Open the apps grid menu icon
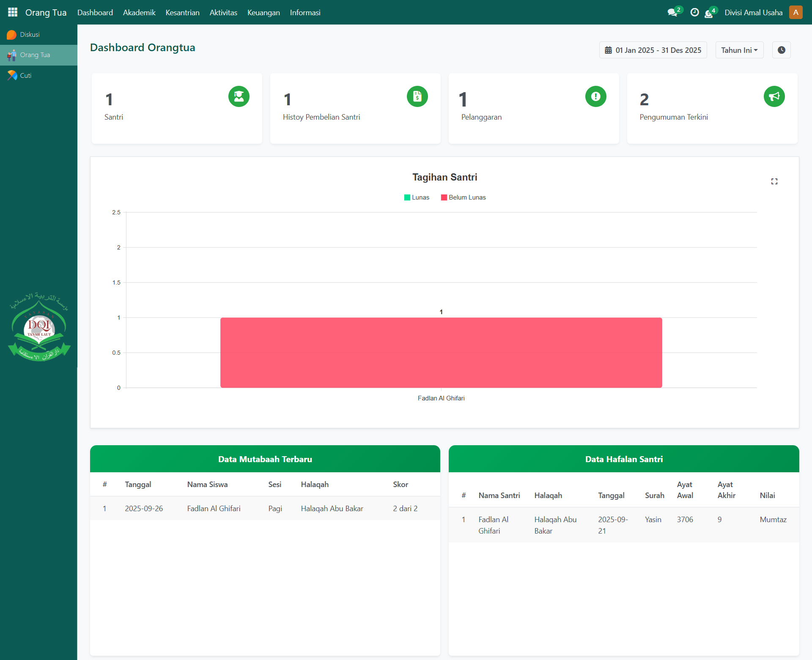 click(13, 12)
